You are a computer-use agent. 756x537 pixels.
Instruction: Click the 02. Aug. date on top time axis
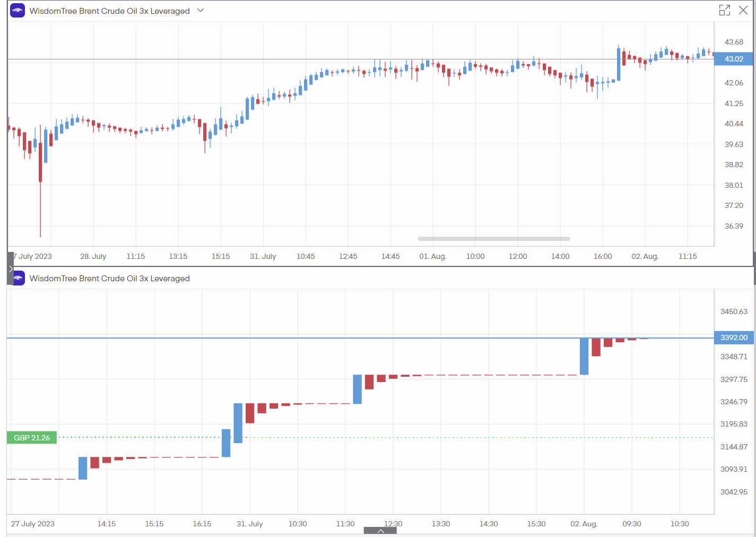coord(645,256)
